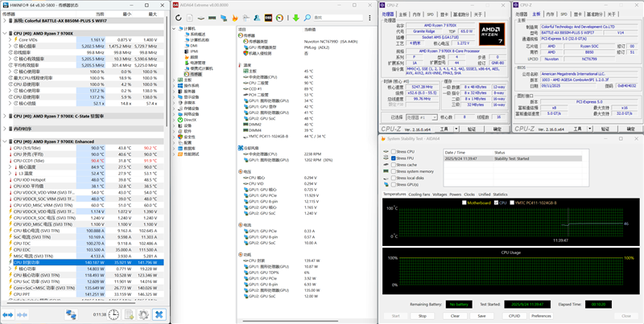Image resolution: width=644 pixels, height=324 pixels.
Task: Expand Core VIDs row in HWiNFO
Action: tap(10, 39)
